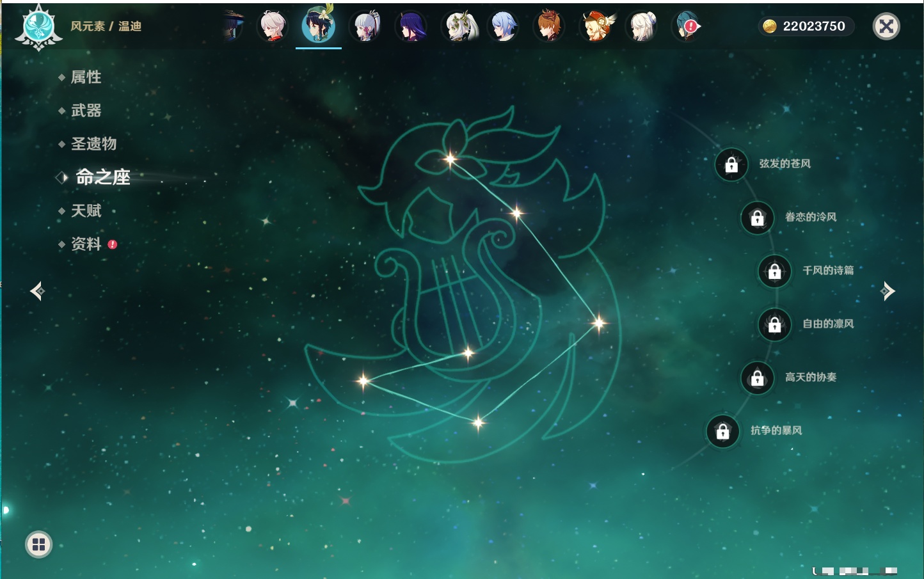924x579 pixels.
Task: Click the Mora amount 22023750
Action: [814, 26]
